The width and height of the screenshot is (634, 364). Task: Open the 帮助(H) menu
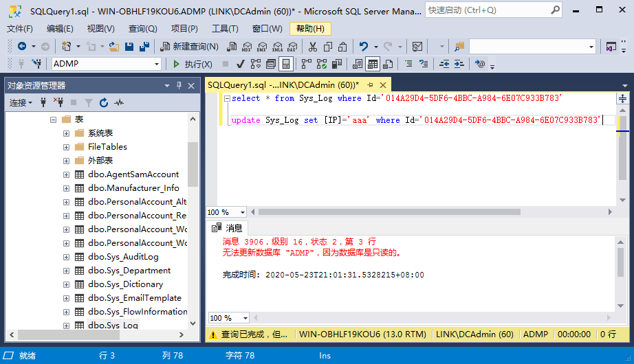click(310, 29)
